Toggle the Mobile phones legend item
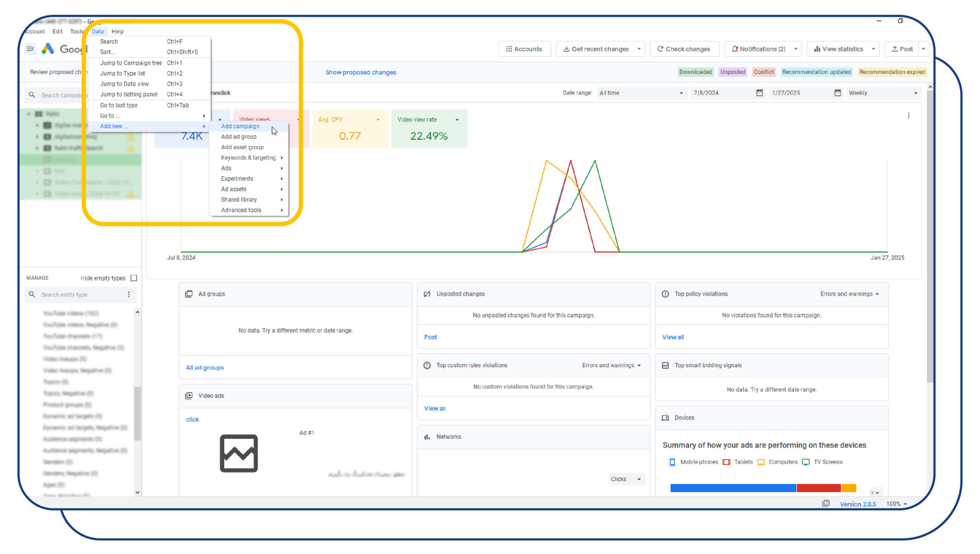 [x=694, y=462]
